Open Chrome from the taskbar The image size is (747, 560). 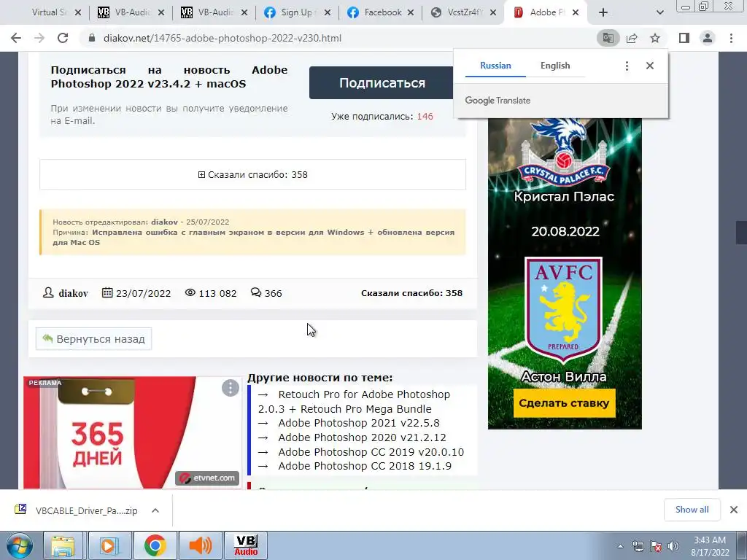155,545
